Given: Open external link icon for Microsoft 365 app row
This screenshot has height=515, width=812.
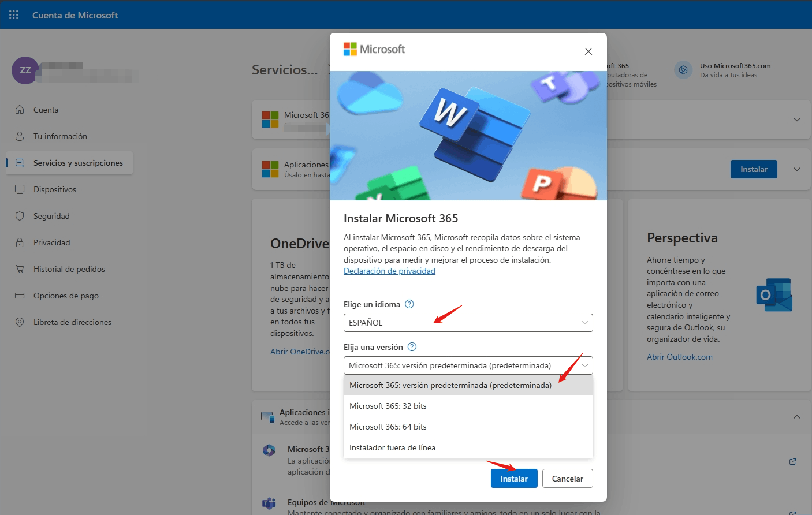Looking at the screenshot, I should click(792, 461).
